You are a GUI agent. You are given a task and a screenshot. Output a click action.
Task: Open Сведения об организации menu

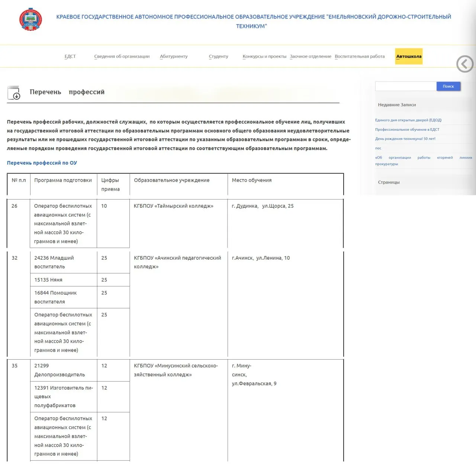click(122, 56)
